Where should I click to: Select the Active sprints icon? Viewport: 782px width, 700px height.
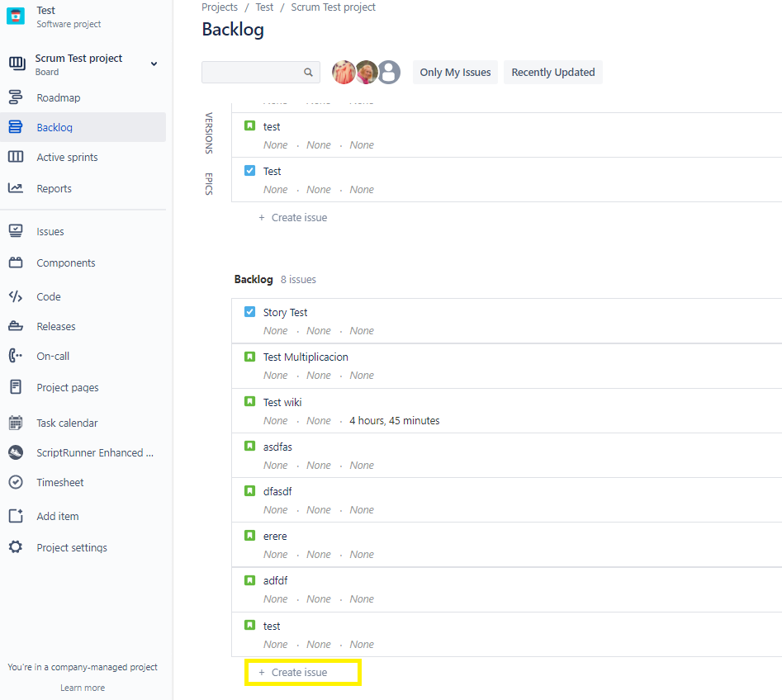pyautogui.click(x=15, y=157)
